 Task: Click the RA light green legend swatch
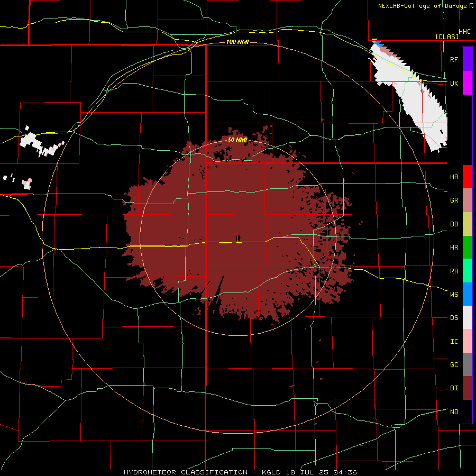pos(467,271)
